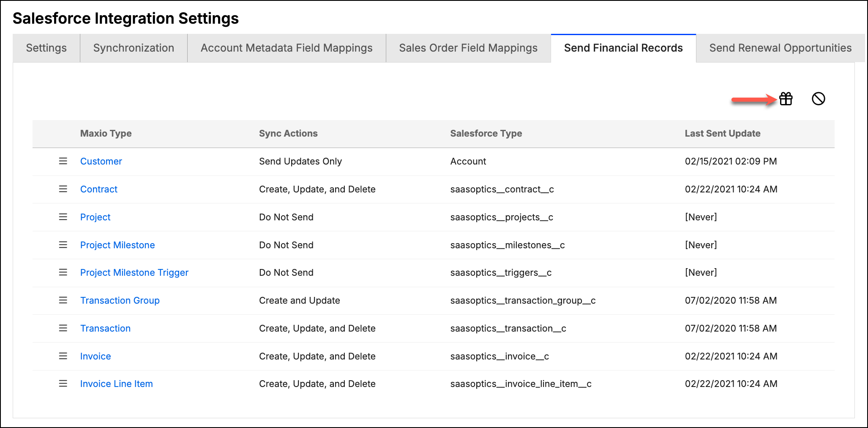
Task: Click the Salesforce Type column header
Action: point(486,134)
